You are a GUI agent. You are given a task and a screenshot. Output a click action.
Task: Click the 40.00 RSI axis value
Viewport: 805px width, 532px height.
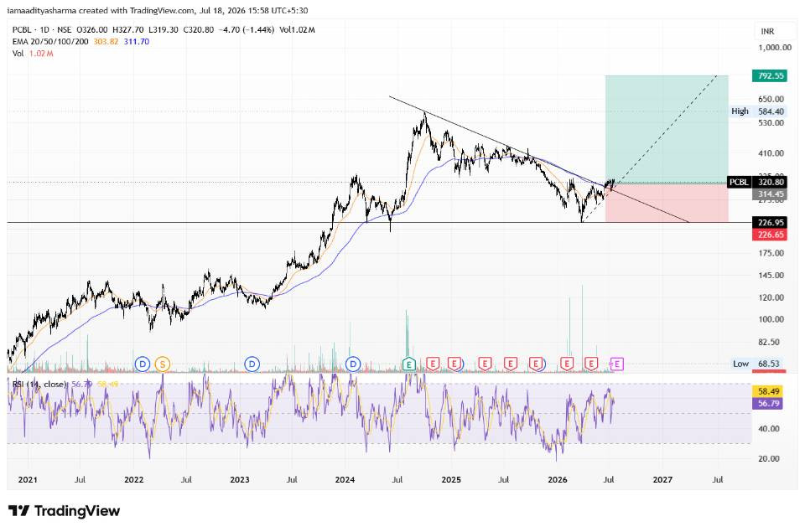(x=769, y=429)
